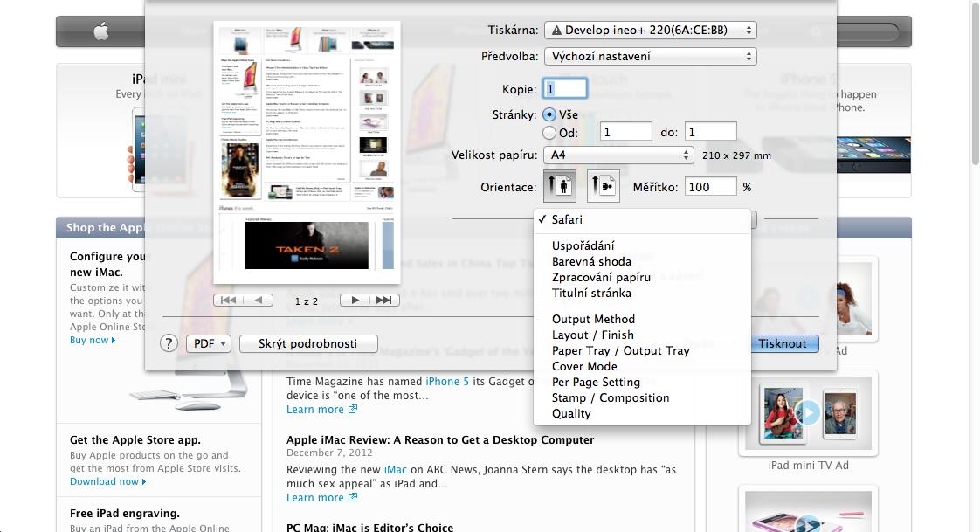Click '1 z 2' page counter text
The width and height of the screenshot is (980, 532).
coord(307,301)
